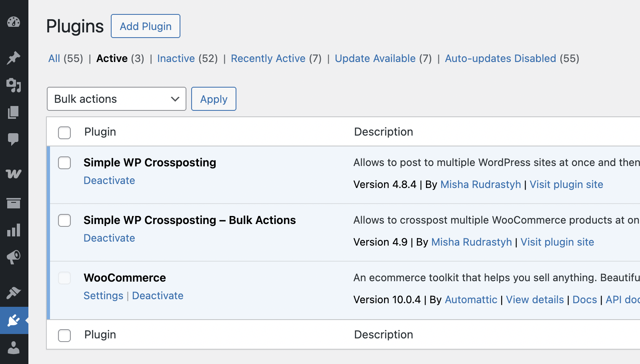
Task: Deactivate the WooCommerce plugin
Action: pyautogui.click(x=158, y=296)
